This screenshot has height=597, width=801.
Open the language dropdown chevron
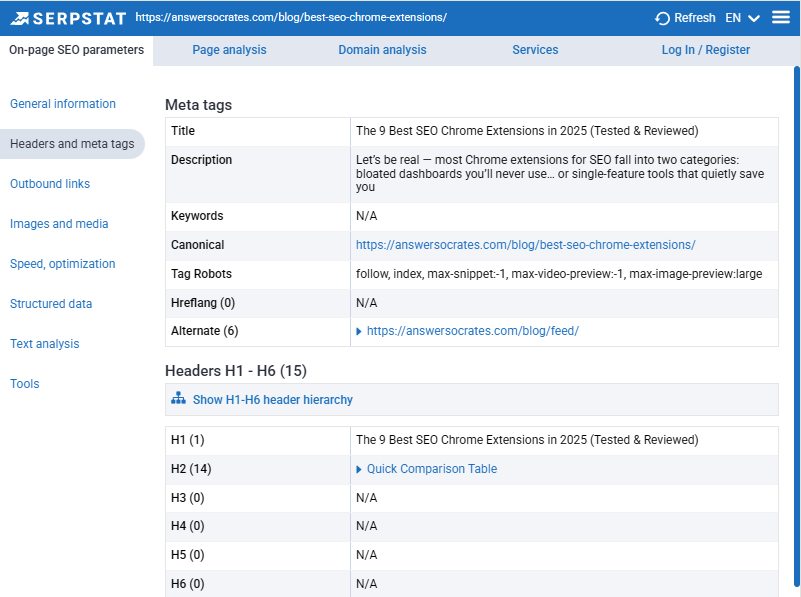[754, 18]
